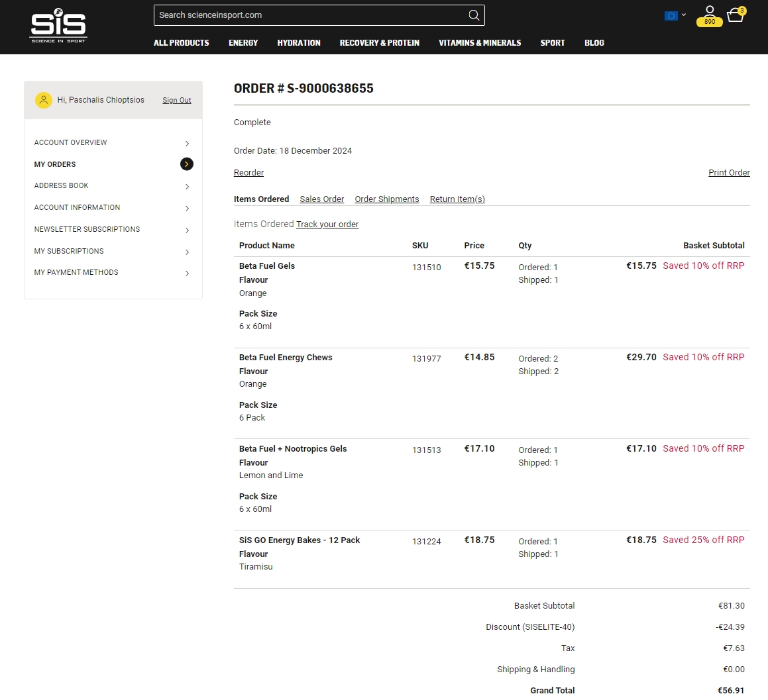Click the yellow user avatar icon
The width and height of the screenshot is (768, 700).
[x=44, y=100]
